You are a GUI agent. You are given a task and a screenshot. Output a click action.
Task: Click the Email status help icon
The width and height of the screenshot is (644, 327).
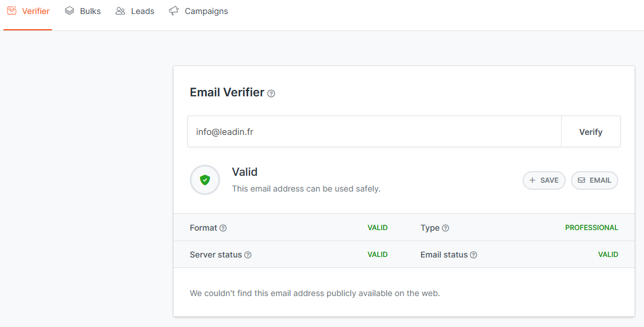[474, 255]
